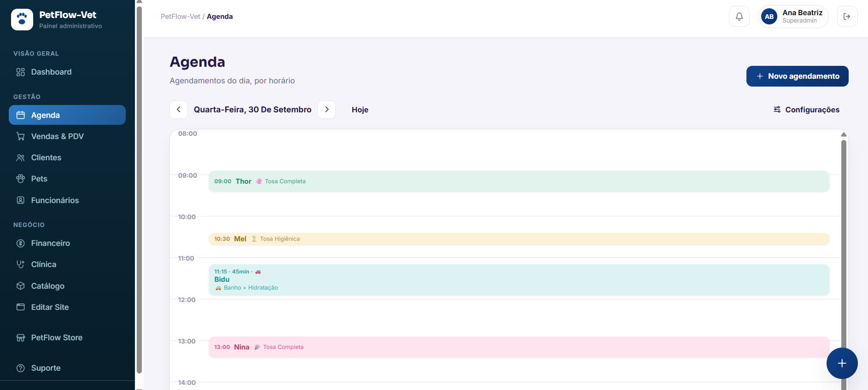Open the Dashboard menu item
Screen dimensions: 868x390
67,72
